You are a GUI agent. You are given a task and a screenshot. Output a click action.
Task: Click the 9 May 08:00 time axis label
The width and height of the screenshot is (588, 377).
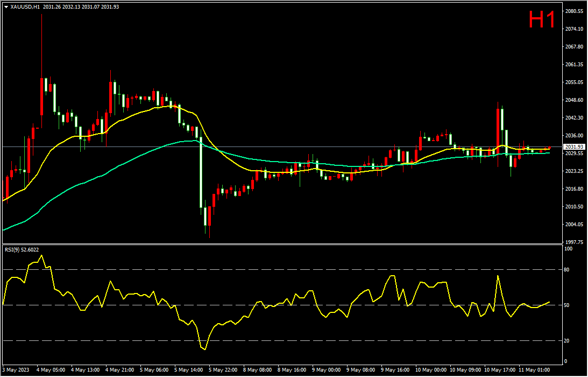[361, 370]
